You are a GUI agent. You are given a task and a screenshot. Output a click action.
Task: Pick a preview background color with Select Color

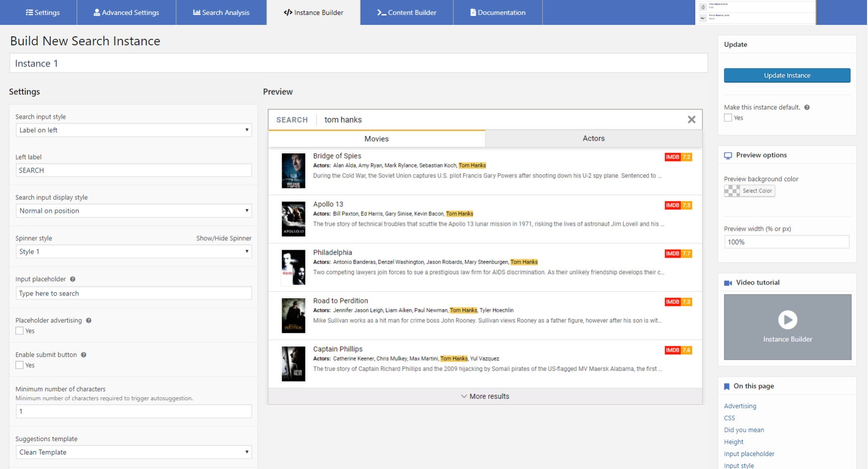756,190
